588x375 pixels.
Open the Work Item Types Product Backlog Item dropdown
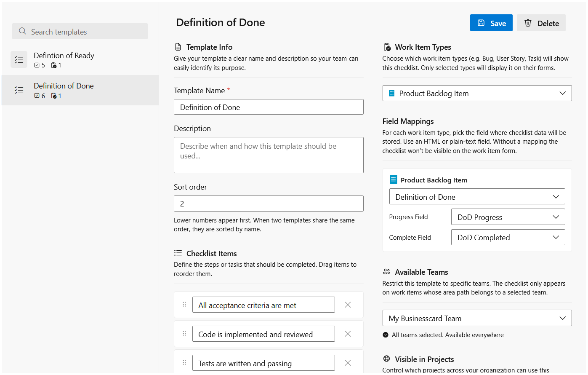click(477, 93)
